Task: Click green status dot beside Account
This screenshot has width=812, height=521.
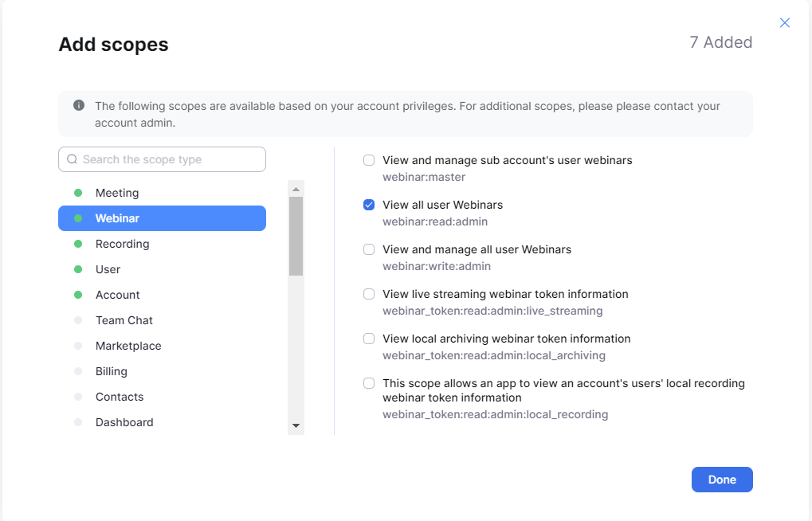Action: [78, 295]
